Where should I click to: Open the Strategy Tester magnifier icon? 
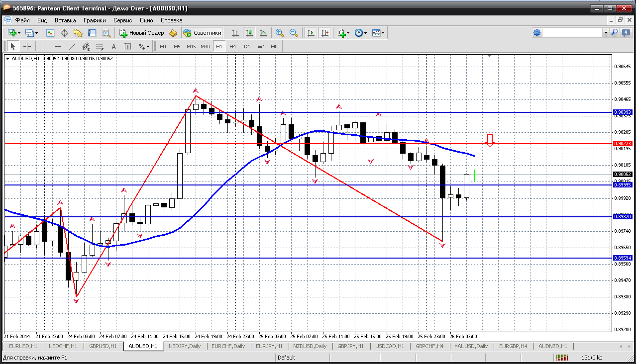pyautogui.click(x=106, y=33)
